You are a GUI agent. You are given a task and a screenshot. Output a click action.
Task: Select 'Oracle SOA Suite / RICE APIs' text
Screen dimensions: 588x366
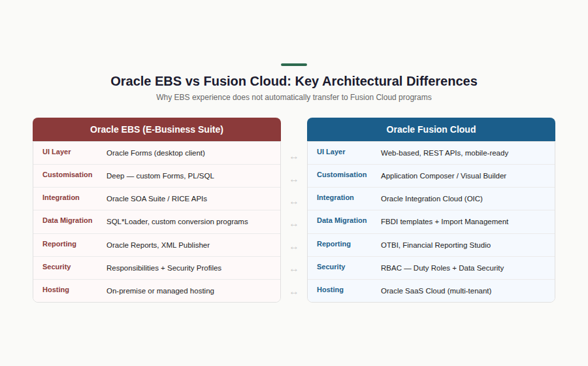157,199
